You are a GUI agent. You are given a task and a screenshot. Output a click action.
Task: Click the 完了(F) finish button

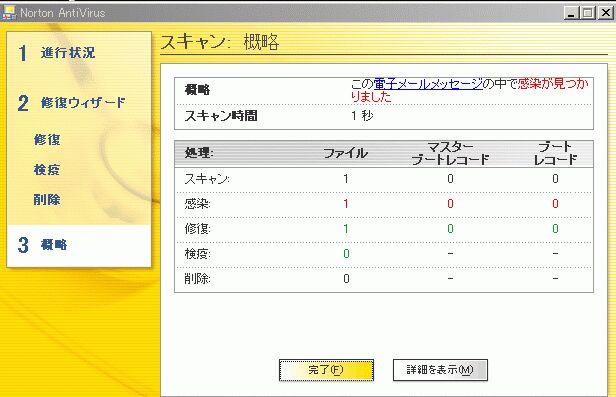(x=326, y=370)
